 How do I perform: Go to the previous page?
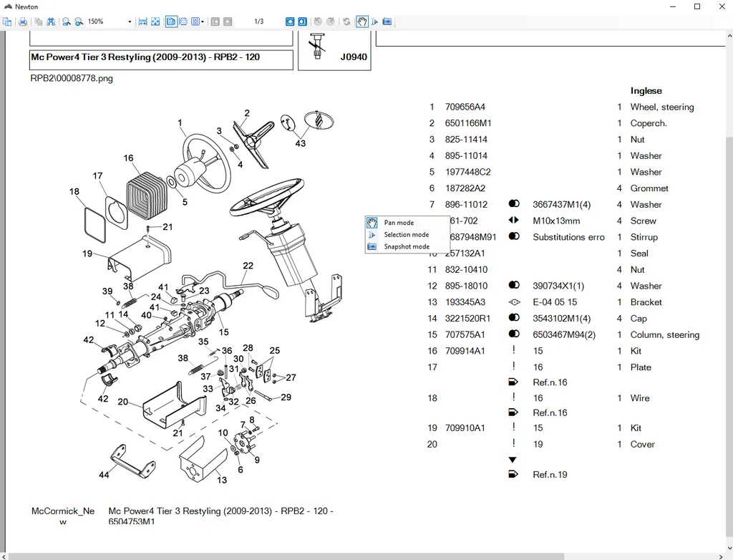(x=228, y=21)
